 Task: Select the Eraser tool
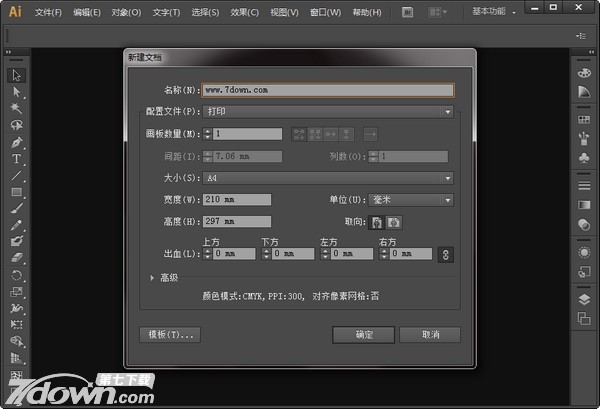point(16,258)
